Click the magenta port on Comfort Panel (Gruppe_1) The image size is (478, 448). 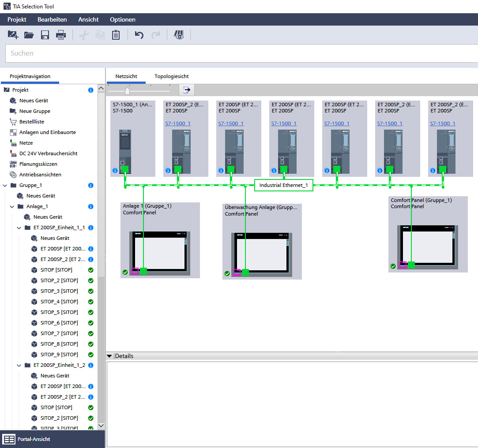(x=403, y=265)
